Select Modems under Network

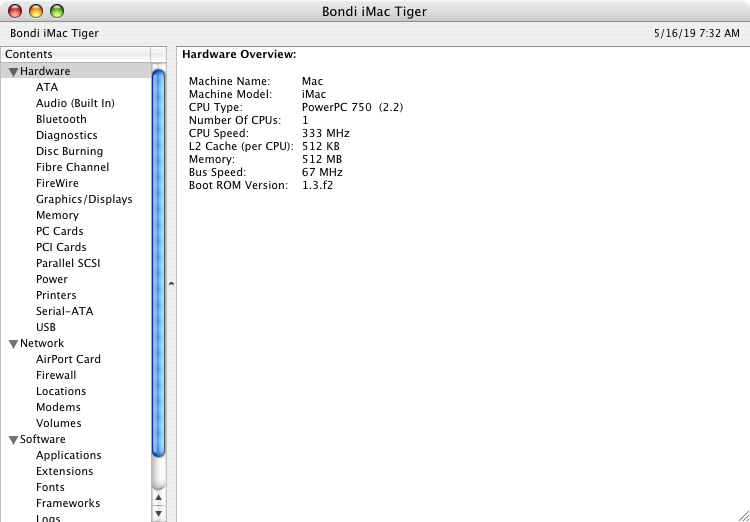coord(58,408)
